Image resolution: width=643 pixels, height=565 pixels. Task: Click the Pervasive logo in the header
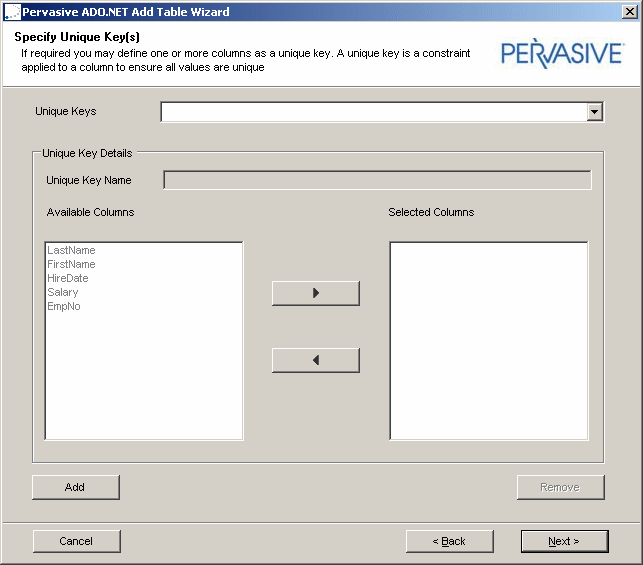point(562,53)
